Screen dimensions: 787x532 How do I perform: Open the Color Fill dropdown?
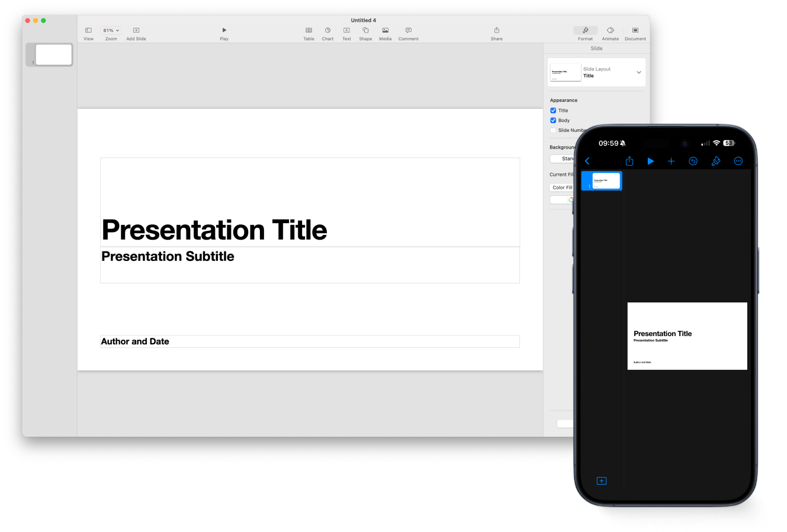(x=561, y=188)
